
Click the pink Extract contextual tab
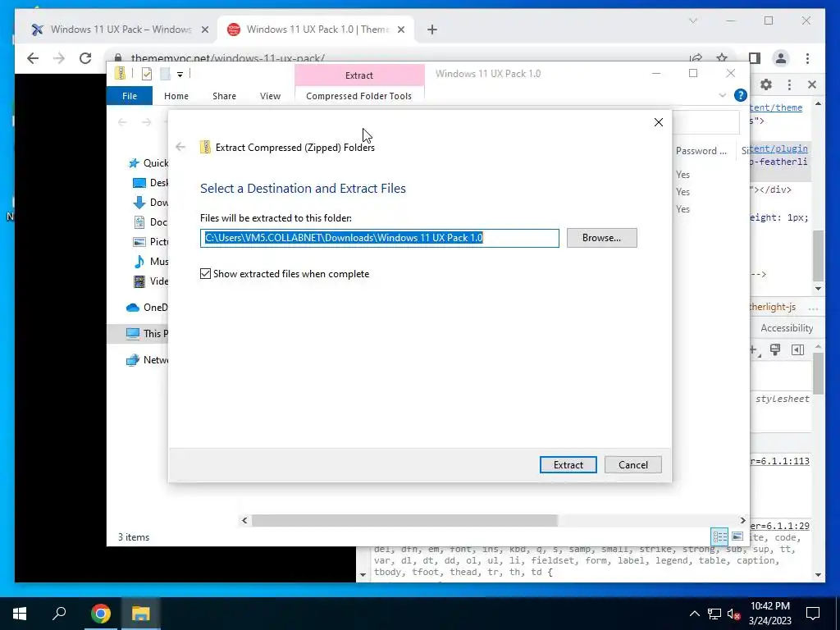(359, 75)
